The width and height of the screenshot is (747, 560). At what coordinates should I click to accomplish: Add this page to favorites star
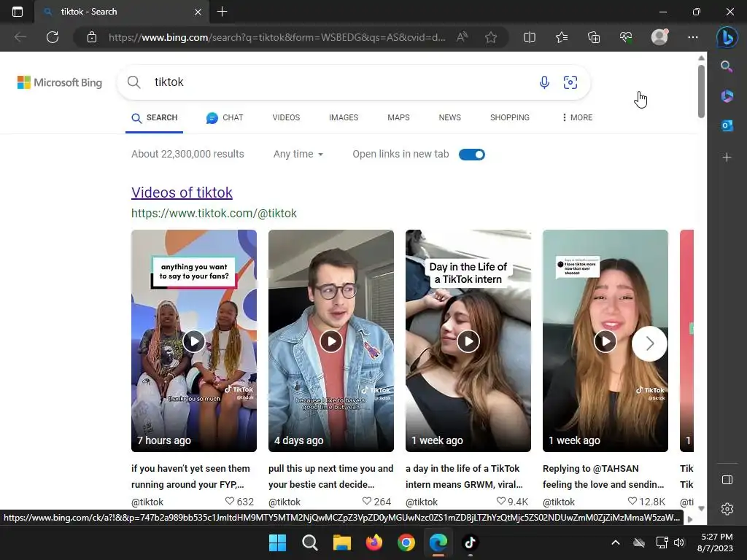(491, 37)
